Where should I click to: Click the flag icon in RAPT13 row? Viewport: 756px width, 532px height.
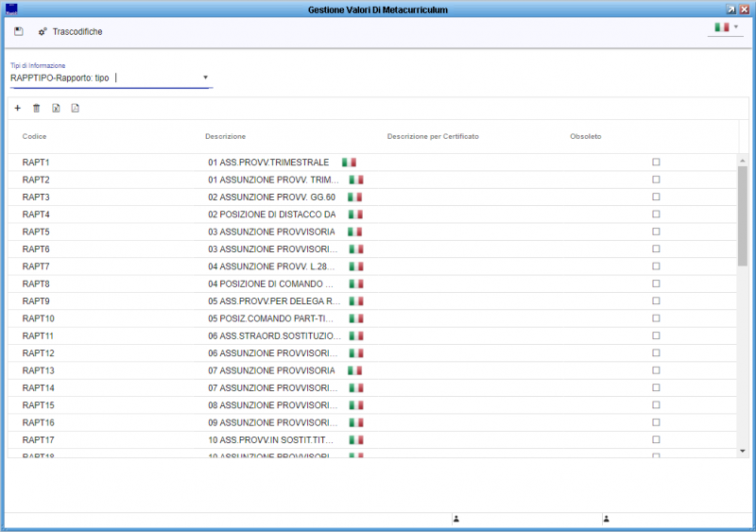[355, 369]
